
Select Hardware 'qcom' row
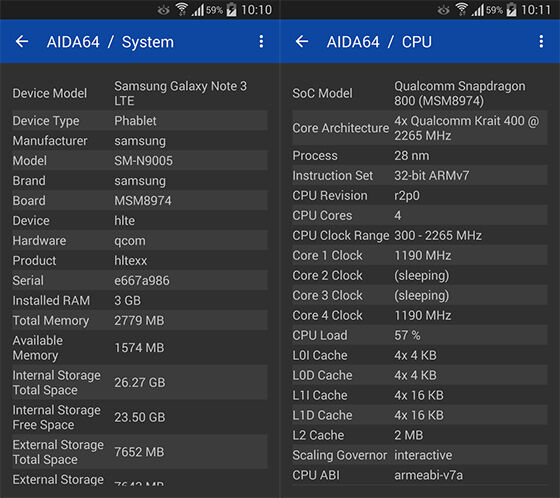click(x=140, y=241)
